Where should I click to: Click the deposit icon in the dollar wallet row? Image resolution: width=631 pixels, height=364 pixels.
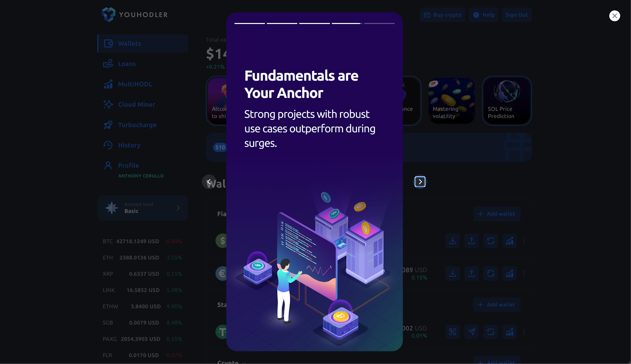pos(453,241)
